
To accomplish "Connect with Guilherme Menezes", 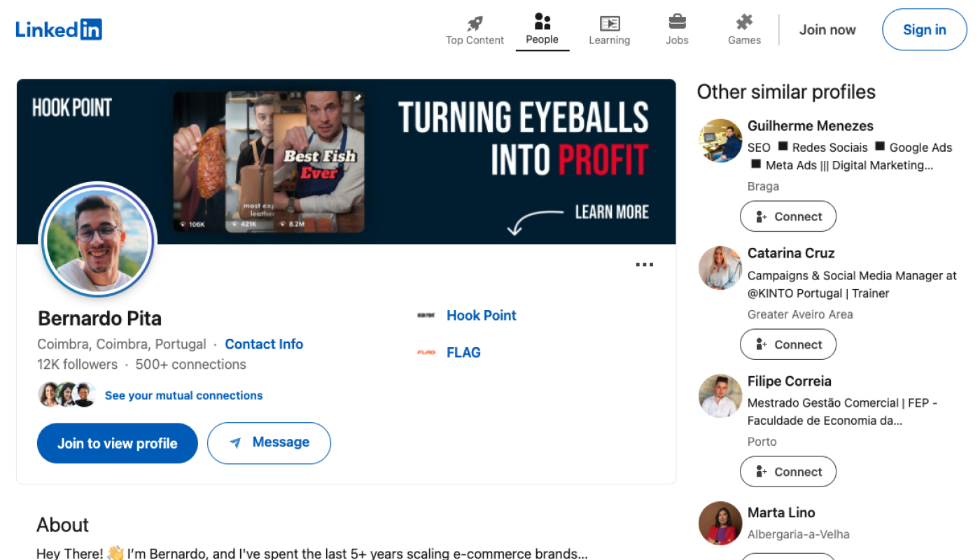I will 788,216.
